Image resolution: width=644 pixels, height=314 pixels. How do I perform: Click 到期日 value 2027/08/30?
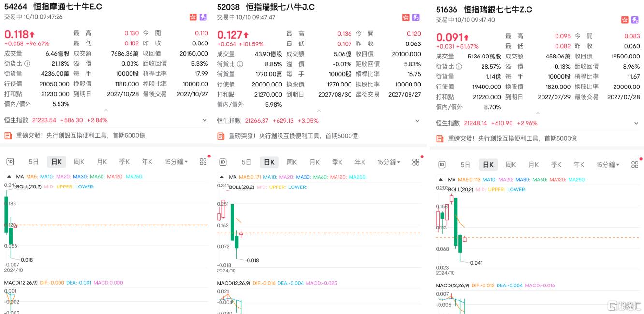[x=334, y=94]
